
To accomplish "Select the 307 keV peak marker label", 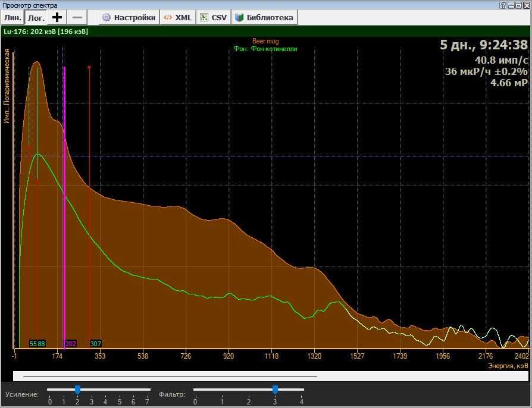I will point(96,344).
